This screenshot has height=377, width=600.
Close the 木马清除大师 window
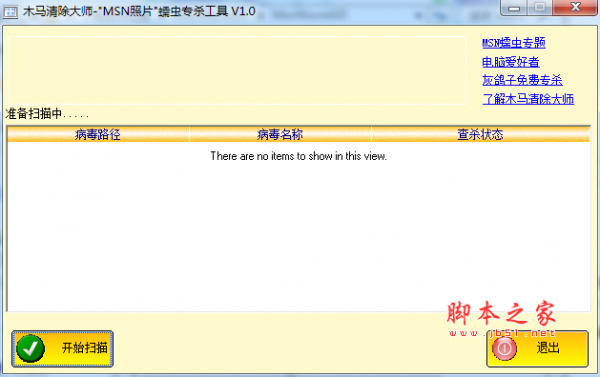[x=575, y=7]
